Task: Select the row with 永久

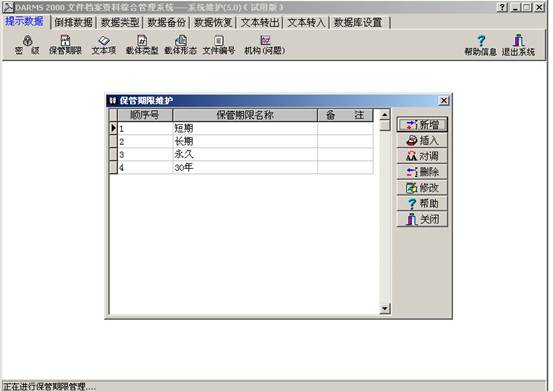Action: (241, 154)
